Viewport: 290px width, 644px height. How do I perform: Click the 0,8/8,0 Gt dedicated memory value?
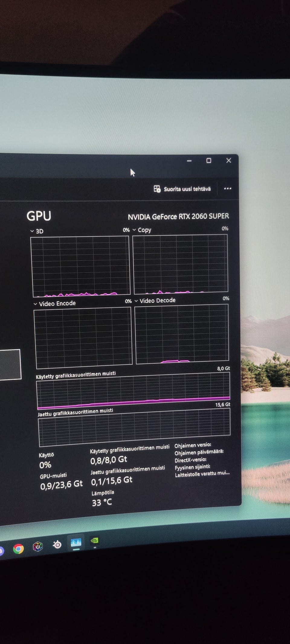109,460
